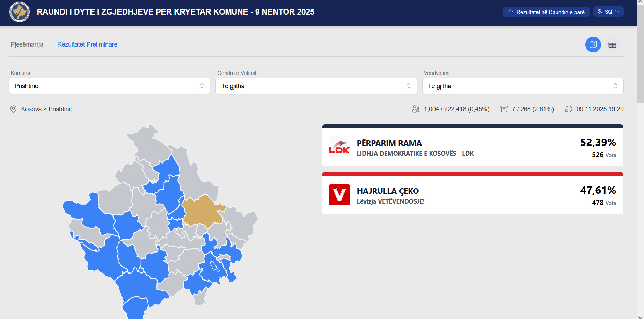644x319 pixels.
Task: Expand the Vendvotimi dropdown
Action: (x=522, y=86)
